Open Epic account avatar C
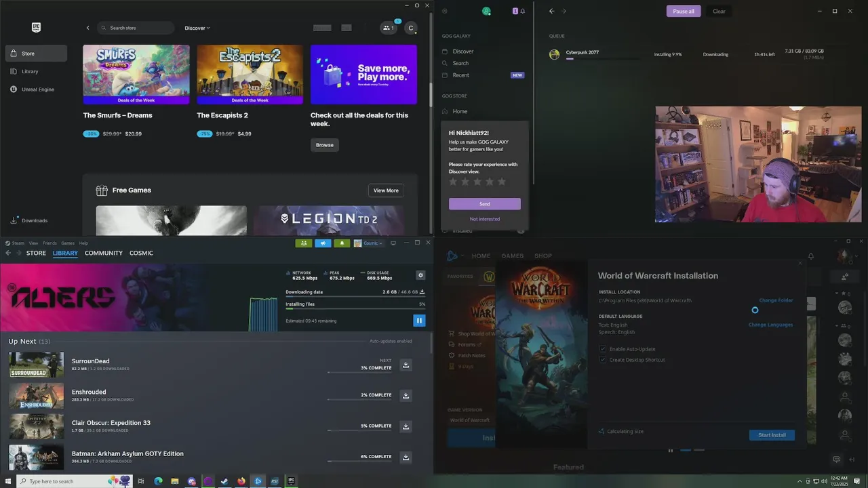 pyautogui.click(x=410, y=28)
